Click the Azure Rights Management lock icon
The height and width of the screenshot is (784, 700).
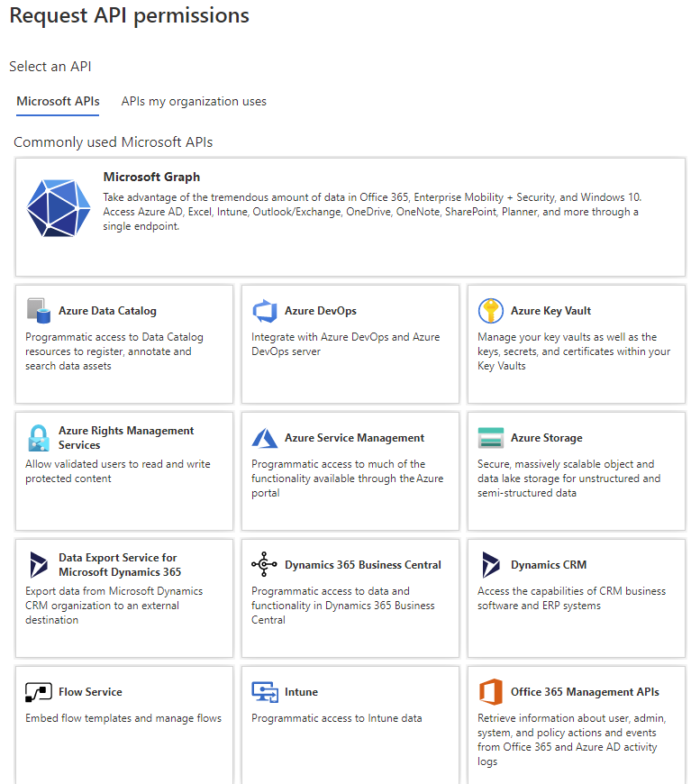coord(39,438)
